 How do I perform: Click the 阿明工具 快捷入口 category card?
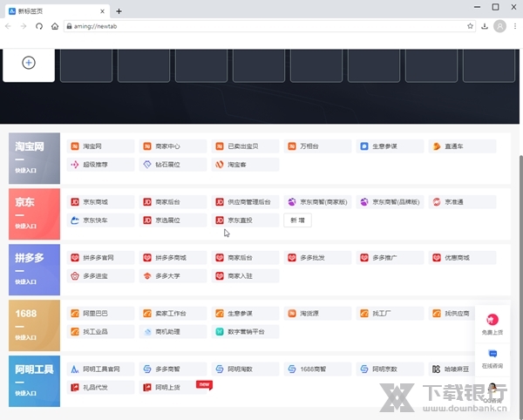[x=34, y=381]
